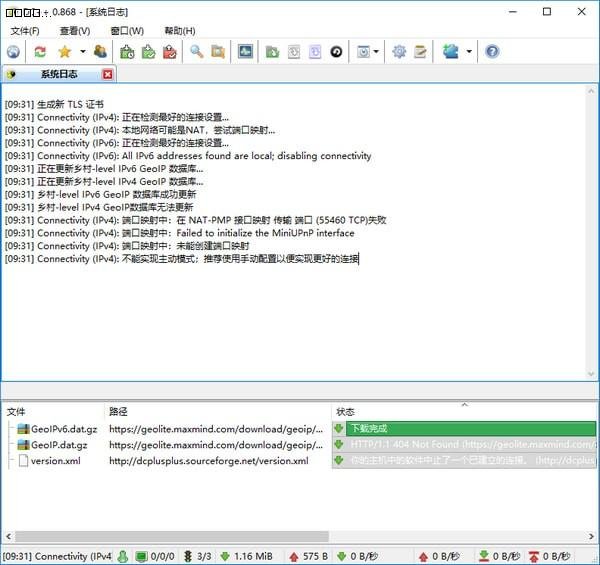Open Favorite Hubs star icon

pos(65,52)
